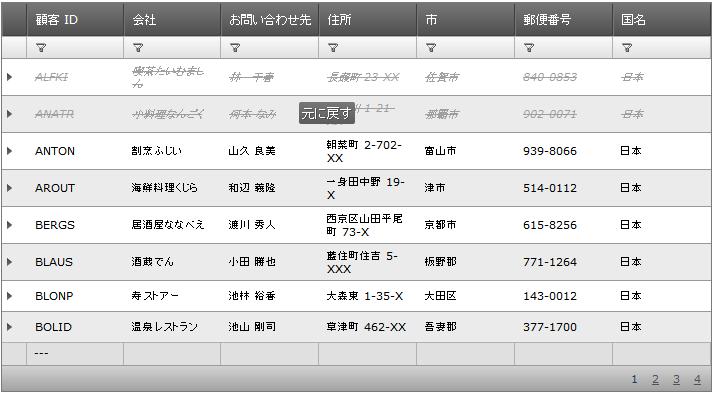Open filter icon under 会社 column
Screen dimensions: 713x393
point(138,47)
